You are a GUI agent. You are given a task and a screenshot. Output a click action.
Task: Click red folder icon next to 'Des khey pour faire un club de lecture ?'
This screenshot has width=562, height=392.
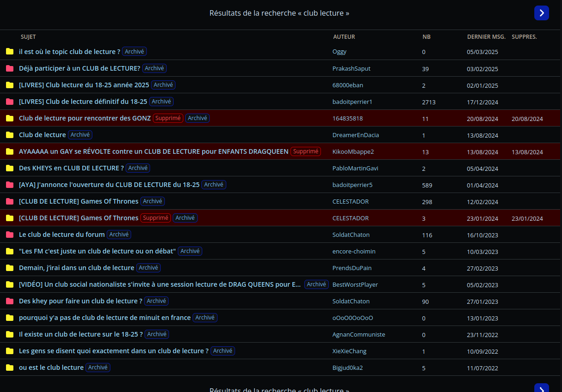(x=10, y=301)
